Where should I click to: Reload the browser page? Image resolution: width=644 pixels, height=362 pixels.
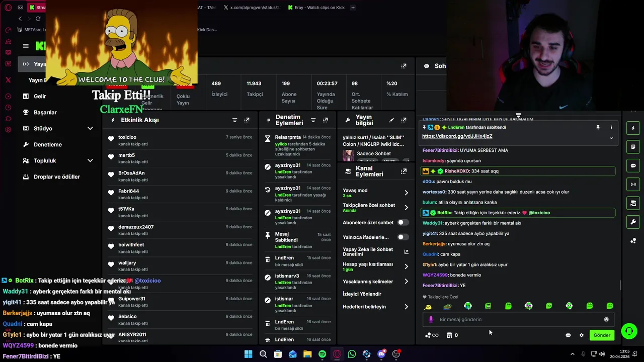click(38, 19)
